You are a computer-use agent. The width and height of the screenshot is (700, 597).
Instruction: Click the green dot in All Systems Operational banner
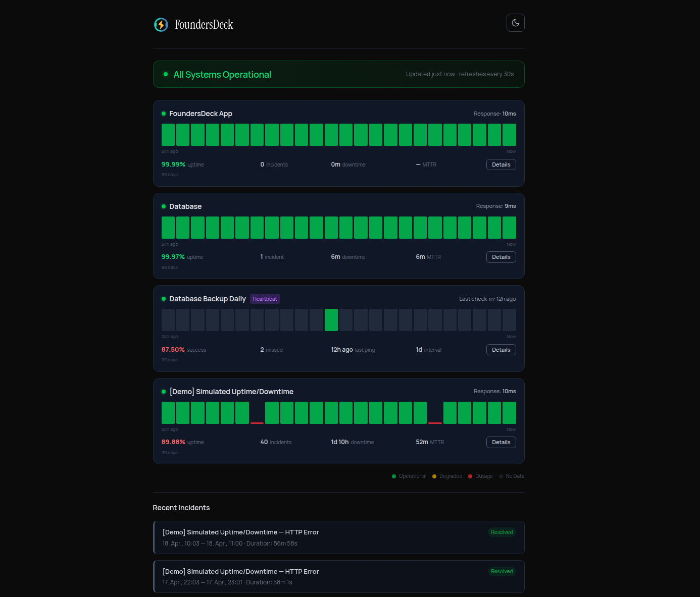166,74
